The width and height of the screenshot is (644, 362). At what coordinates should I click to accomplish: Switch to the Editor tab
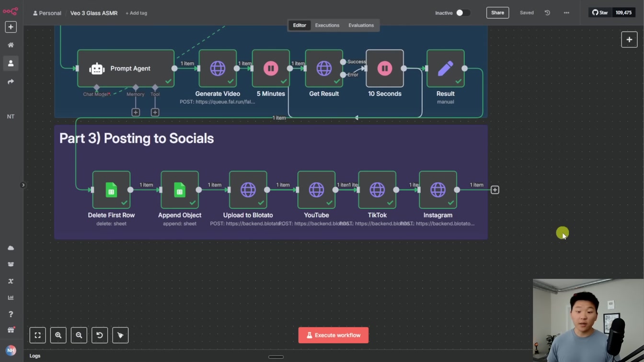[299, 25]
